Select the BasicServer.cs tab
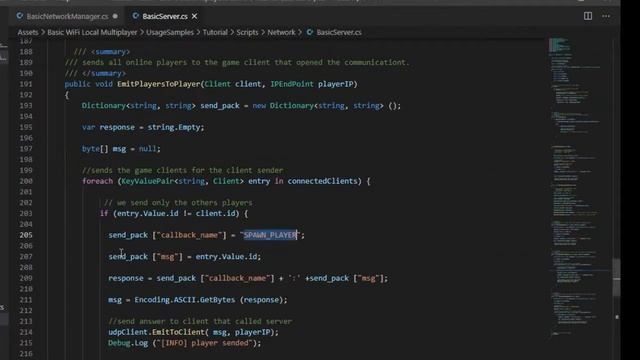640x360 pixels. [165, 16]
